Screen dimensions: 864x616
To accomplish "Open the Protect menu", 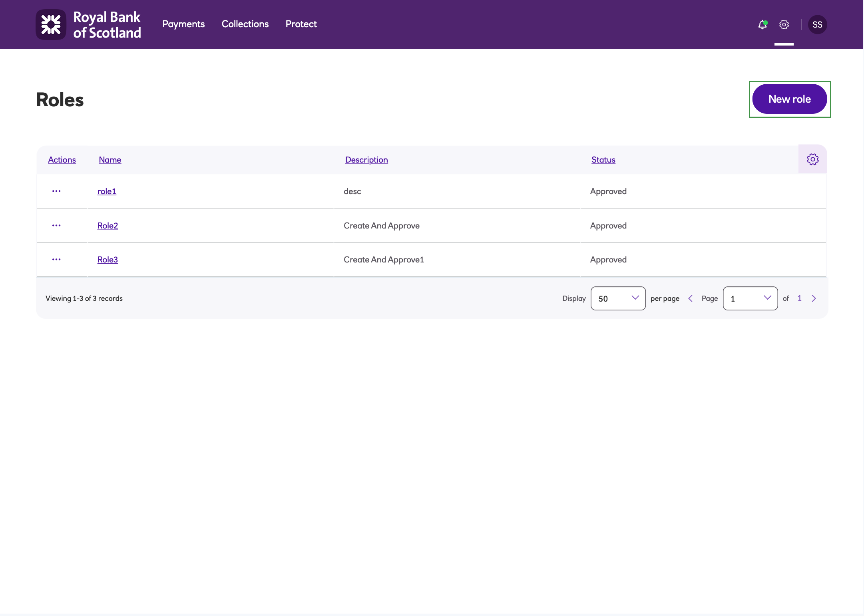I will click(301, 24).
